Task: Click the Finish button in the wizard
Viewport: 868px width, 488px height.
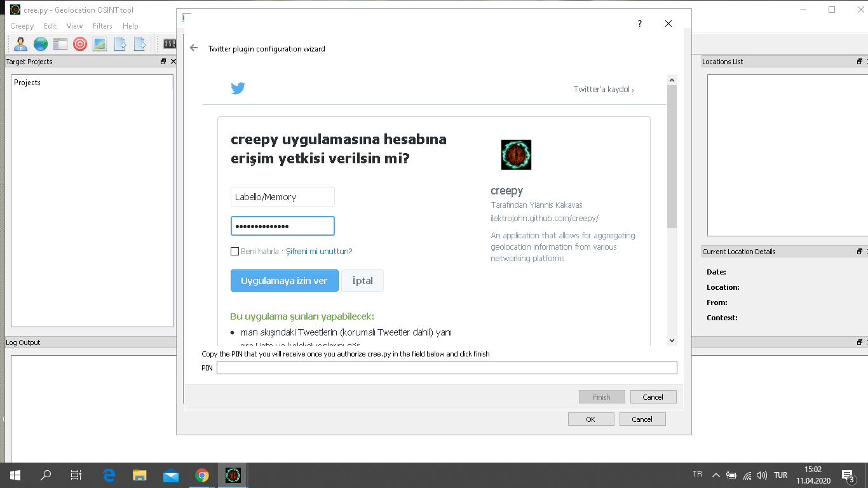Action: point(602,397)
